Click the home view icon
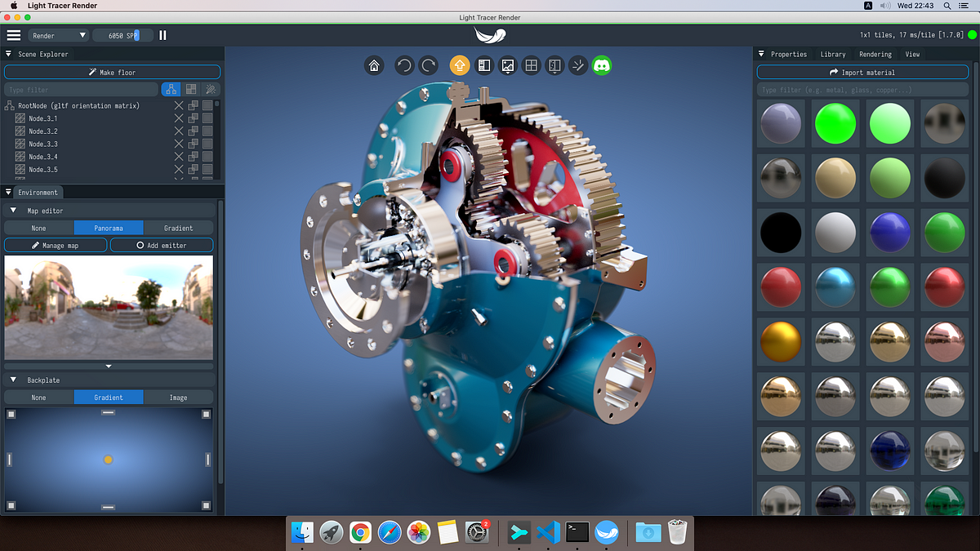 (x=374, y=66)
